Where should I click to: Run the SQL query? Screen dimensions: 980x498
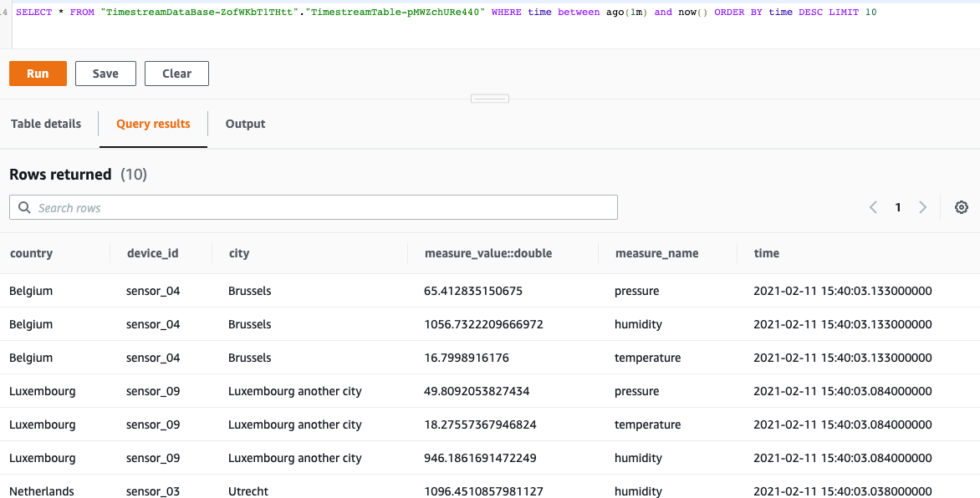(x=38, y=74)
